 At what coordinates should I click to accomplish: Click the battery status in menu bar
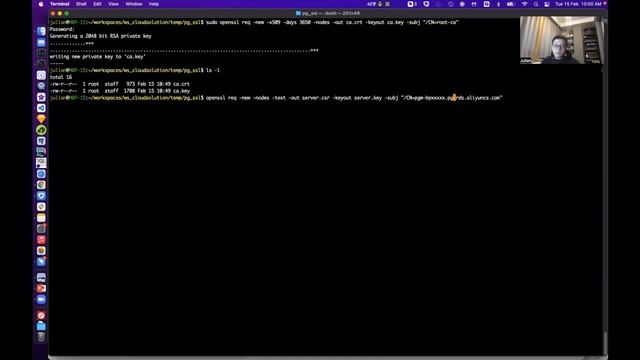511,4
